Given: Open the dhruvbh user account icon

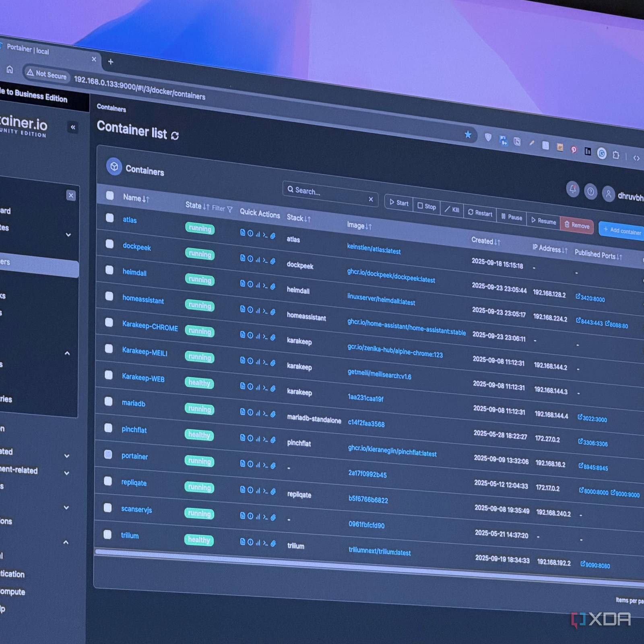Looking at the screenshot, I should pyautogui.click(x=609, y=194).
